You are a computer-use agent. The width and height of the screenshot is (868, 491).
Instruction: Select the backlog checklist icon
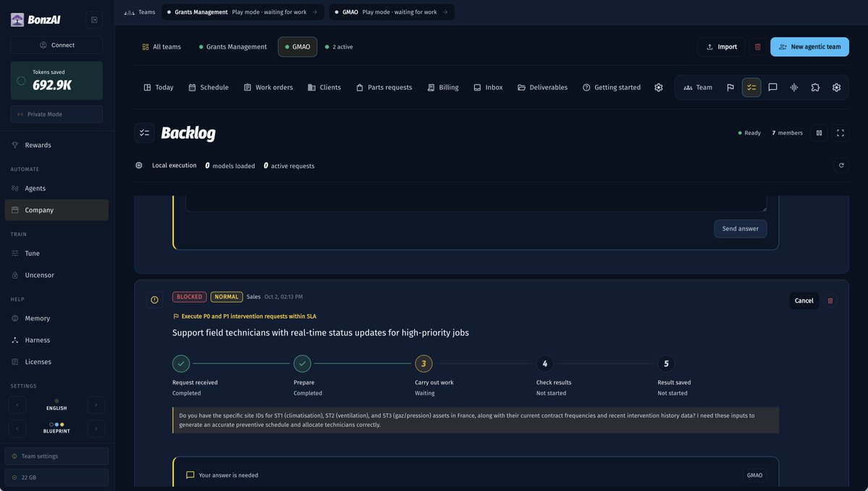[x=751, y=88]
